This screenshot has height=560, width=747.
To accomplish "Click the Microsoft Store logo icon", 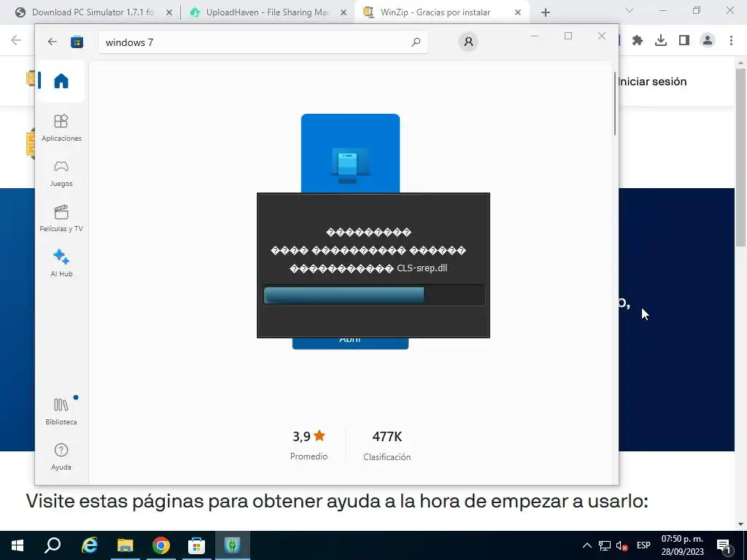I will pos(77,42).
